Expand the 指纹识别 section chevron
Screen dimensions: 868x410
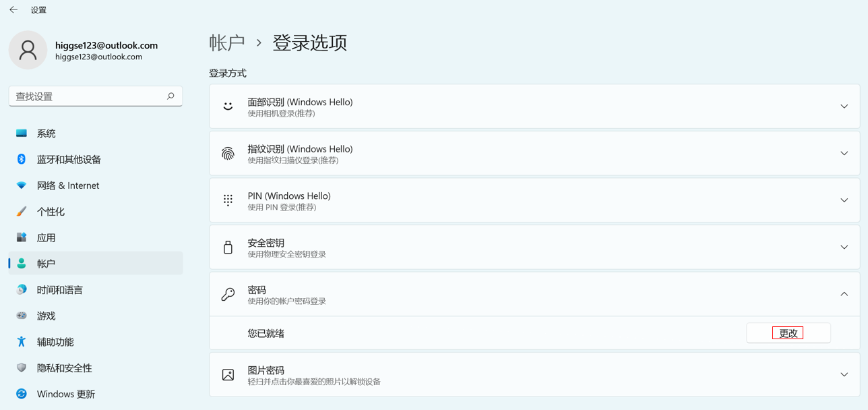click(x=844, y=154)
